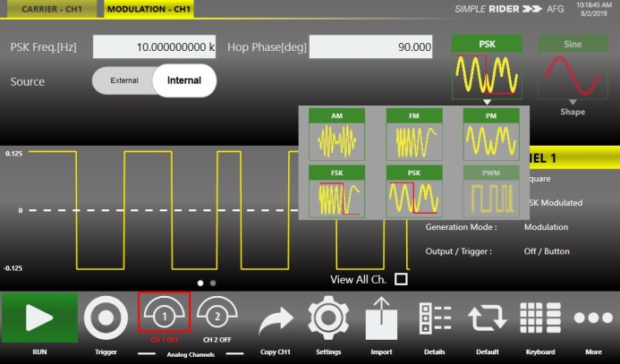Open the Settings gear
Screen dimensions: 620x364
(327, 319)
